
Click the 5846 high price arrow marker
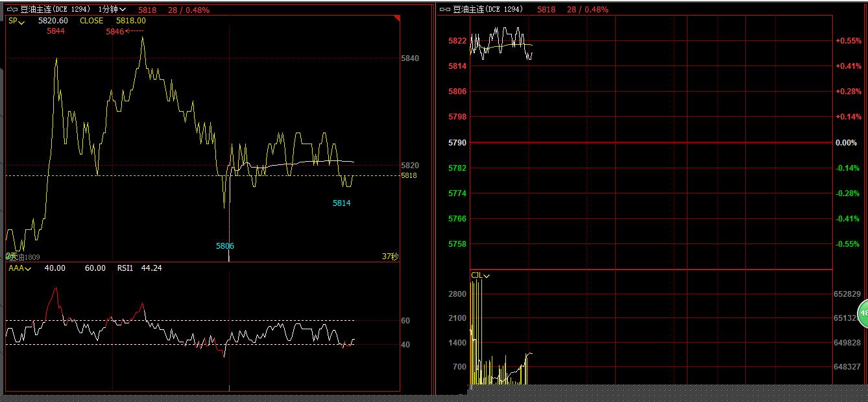pyautogui.click(x=125, y=31)
